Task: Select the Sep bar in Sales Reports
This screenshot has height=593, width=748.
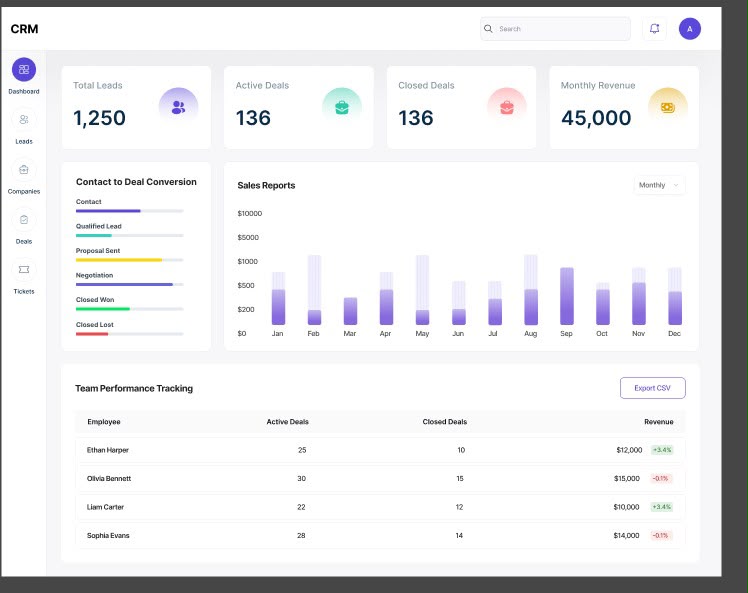Action: [567, 296]
